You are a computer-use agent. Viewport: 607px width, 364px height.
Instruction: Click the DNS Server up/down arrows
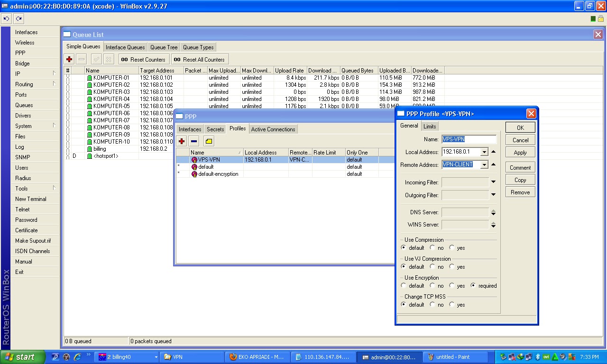click(493, 212)
